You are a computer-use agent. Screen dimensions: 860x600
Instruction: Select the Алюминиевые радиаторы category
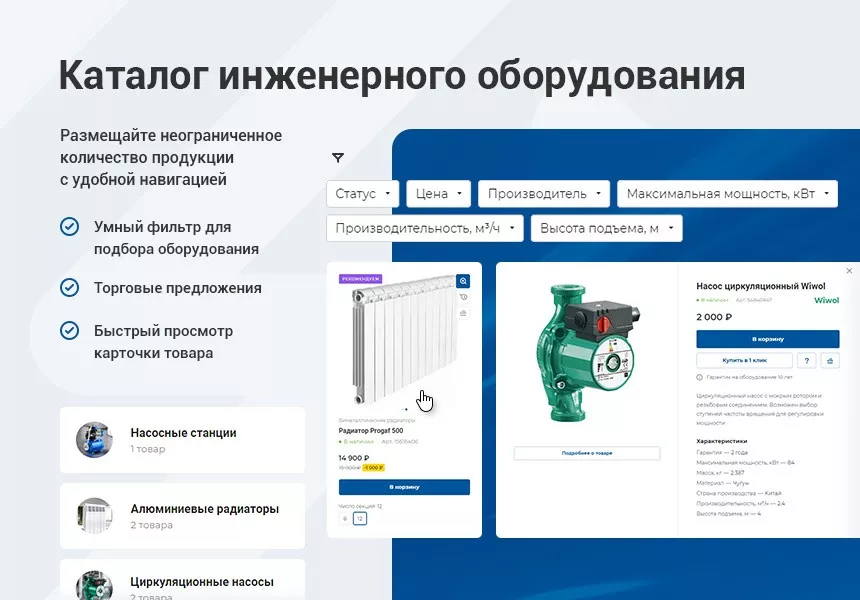point(183,516)
